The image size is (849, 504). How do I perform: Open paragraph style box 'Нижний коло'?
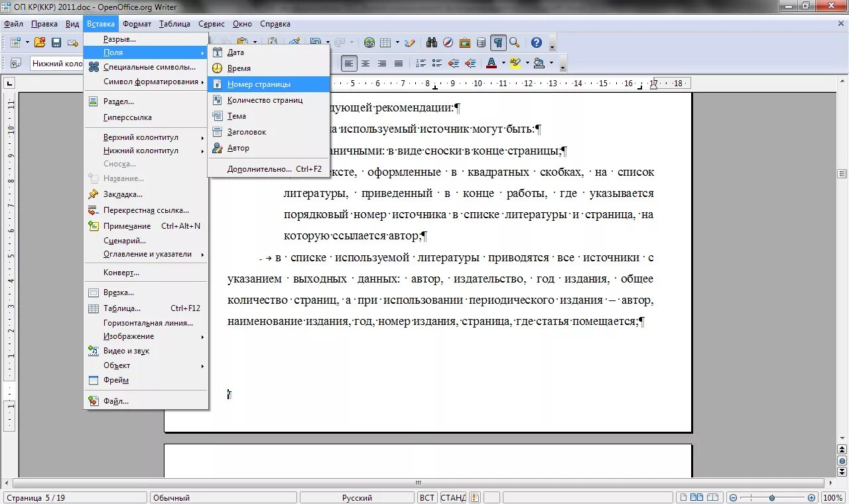pos(56,64)
